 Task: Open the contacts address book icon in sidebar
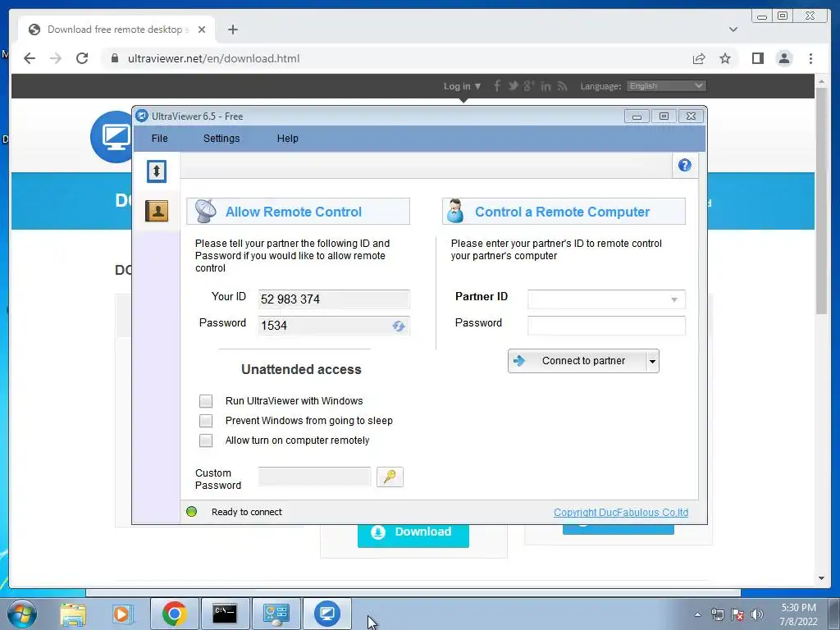pos(157,211)
